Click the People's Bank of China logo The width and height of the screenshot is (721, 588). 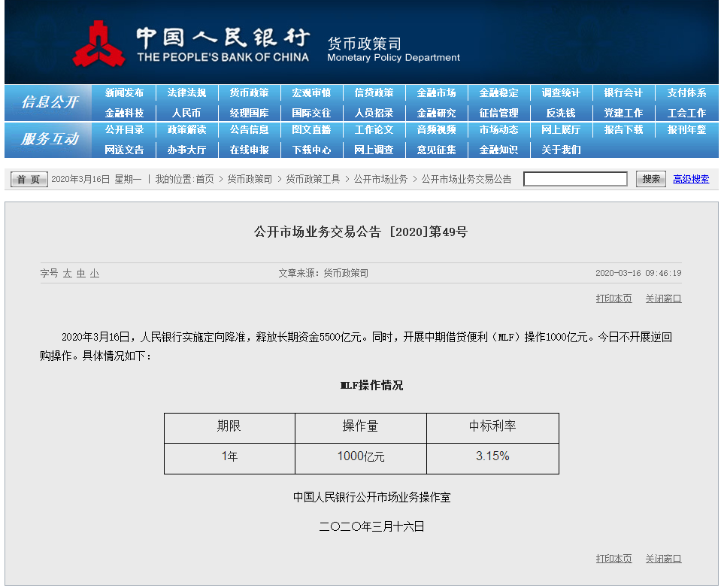click(98, 44)
